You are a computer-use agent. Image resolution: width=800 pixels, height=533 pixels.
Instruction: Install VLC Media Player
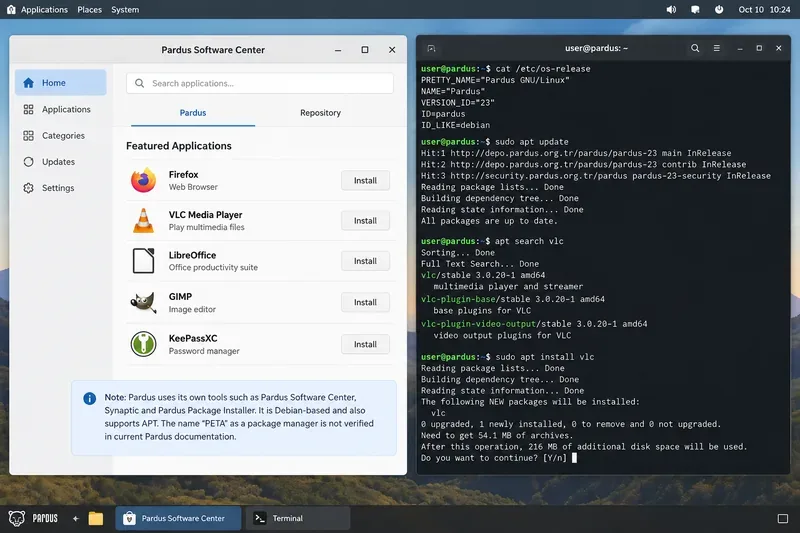pyautogui.click(x=365, y=221)
